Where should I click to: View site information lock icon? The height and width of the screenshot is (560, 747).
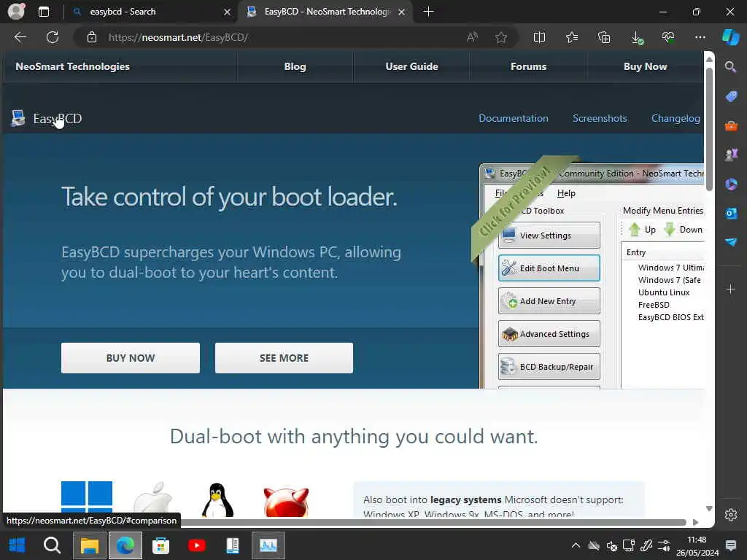click(91, 37)
